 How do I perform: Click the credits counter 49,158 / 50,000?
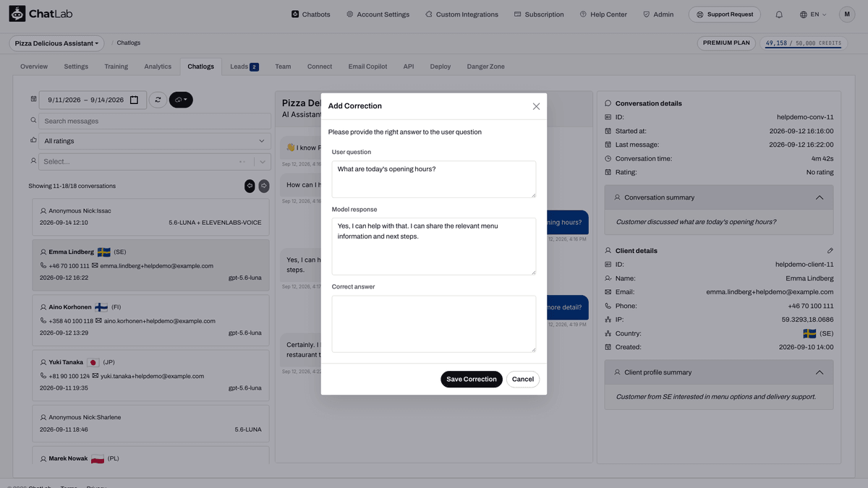pos(803,43)
